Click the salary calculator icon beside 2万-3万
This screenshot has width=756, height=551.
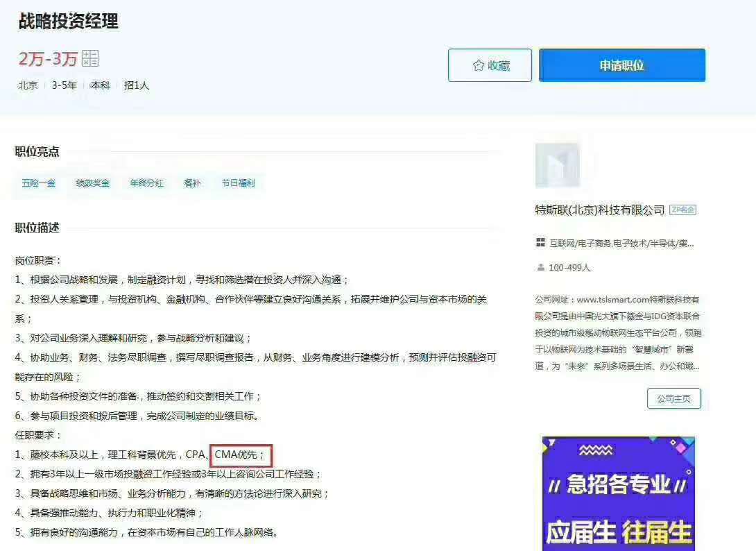(x=89, y=58)
